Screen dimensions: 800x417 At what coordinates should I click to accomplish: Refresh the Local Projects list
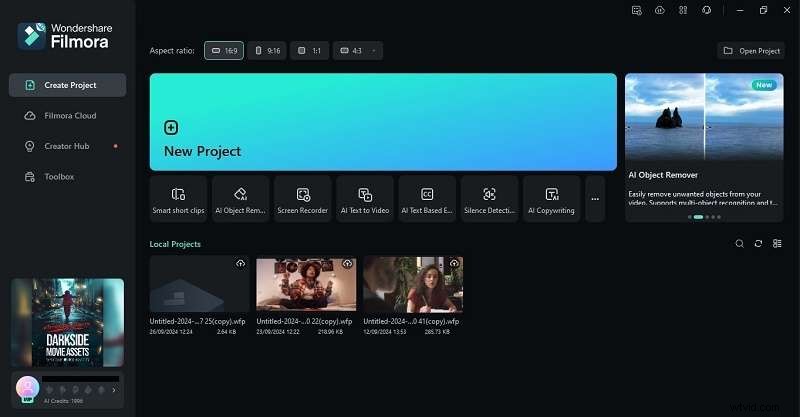759,244
